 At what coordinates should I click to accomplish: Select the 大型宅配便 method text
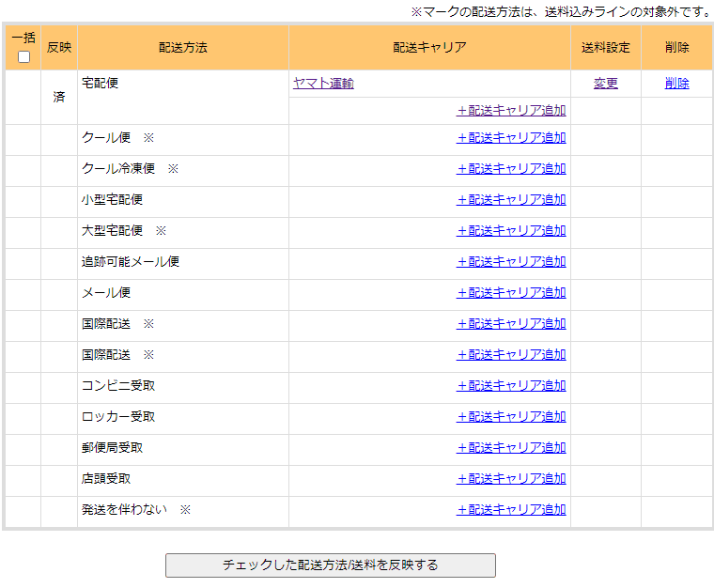[x=112, y=230]
